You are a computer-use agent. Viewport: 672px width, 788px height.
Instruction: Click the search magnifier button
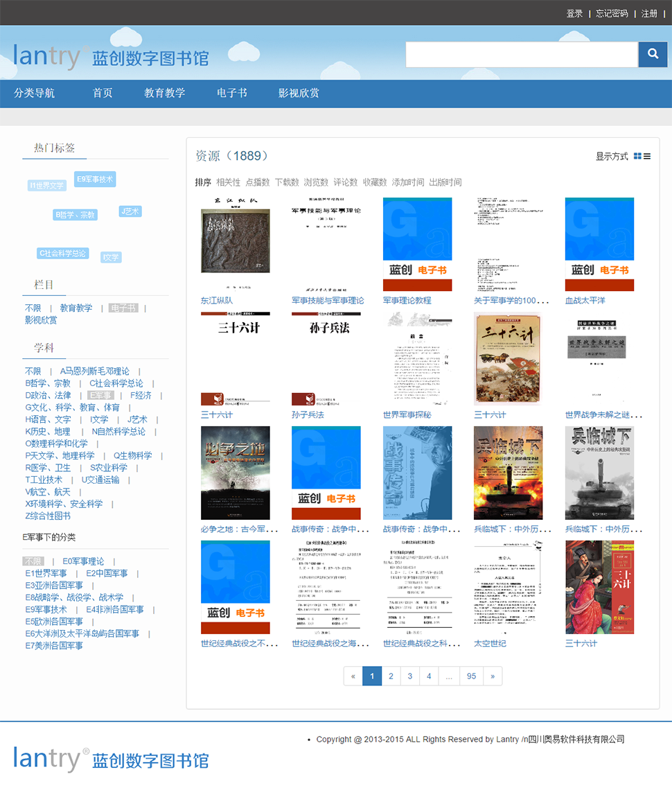click(653, 54)
